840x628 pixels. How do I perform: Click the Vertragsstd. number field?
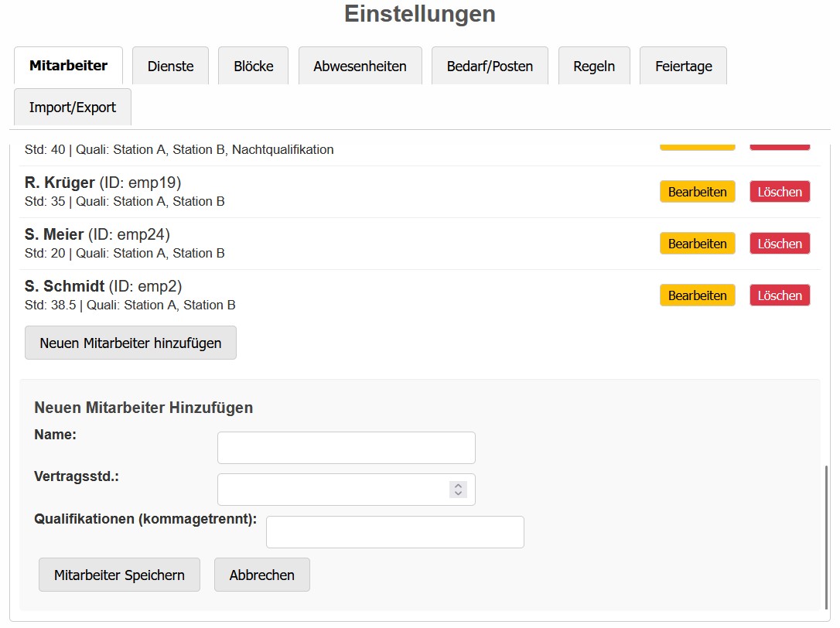click(333, 490)
